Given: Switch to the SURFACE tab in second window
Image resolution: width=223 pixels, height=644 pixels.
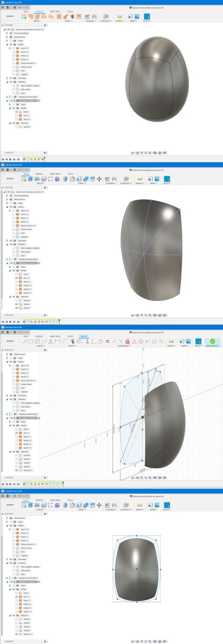Looking at the screenshot, I should [39, 173].
